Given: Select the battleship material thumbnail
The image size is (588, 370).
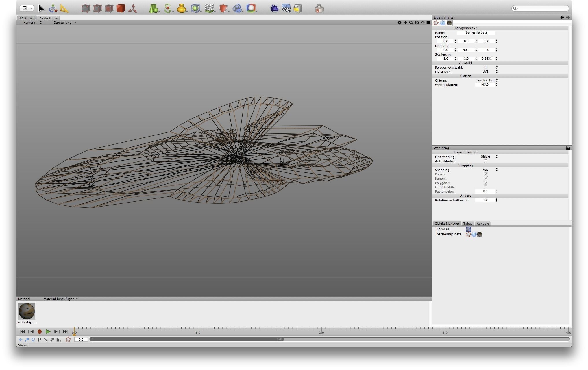Looking at the screenshot, I should click(27, 311).
